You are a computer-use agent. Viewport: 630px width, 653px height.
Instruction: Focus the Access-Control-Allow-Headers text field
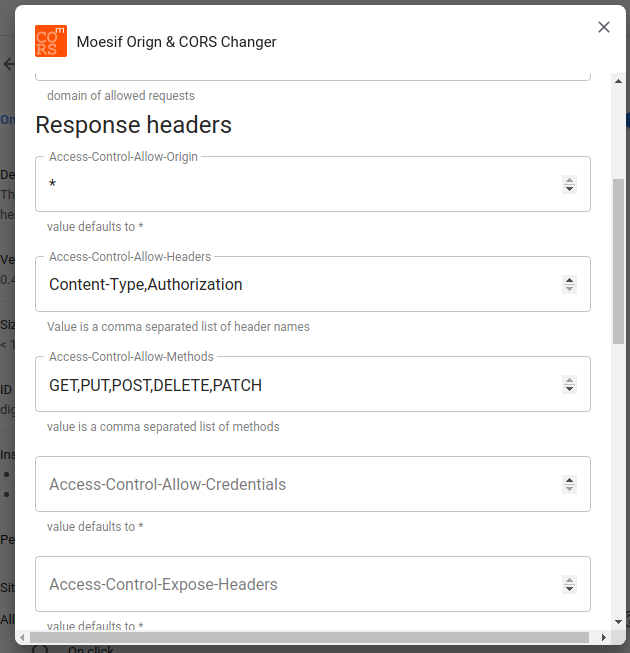[300, 285]
